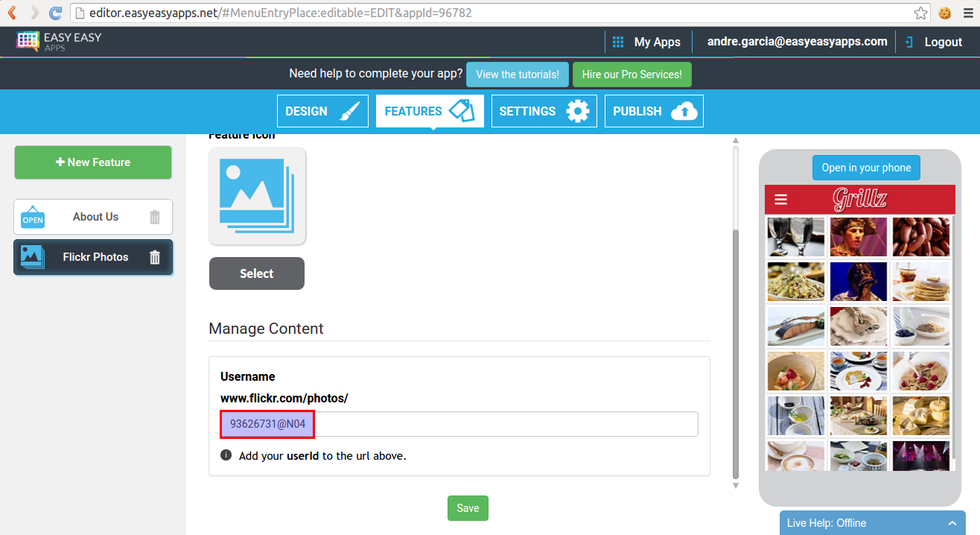The height and width of the screenshot is (535, 980).
Task: Click the info icon next to userId hint
Action: point(226,455)
